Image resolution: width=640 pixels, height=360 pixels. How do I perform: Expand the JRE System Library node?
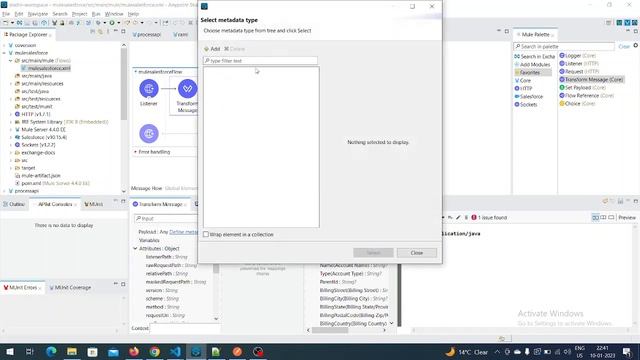click(11, 122)
